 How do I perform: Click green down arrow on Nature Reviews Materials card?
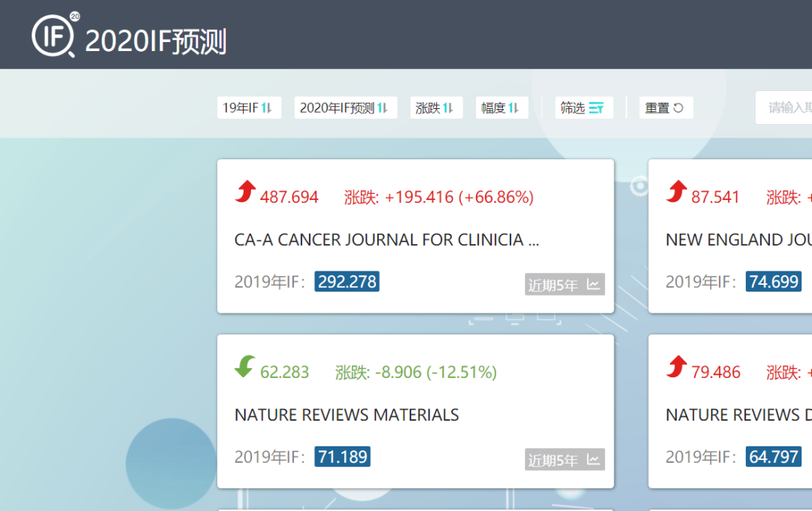(x=245, y=367)
